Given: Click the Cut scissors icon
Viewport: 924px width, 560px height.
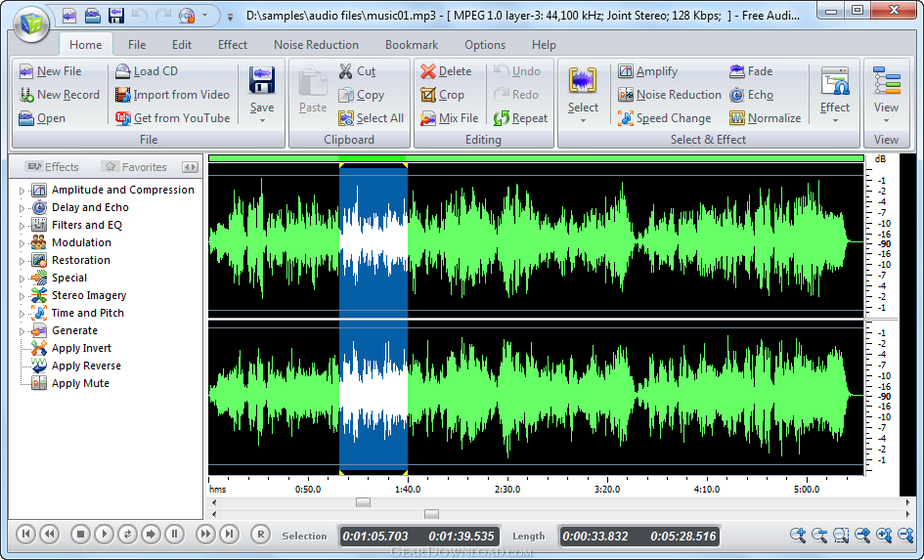Looking at the screenshot, I should click(346, 71).
